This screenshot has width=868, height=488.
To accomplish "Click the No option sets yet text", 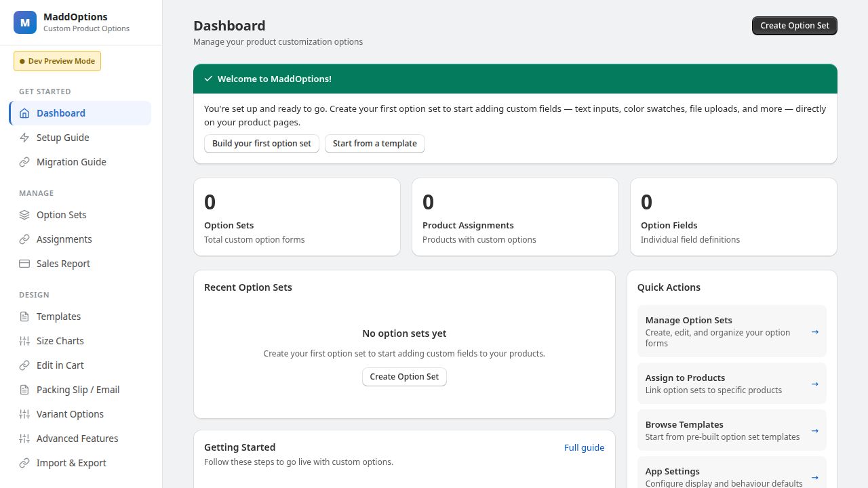I will click(x=404, y=333).
